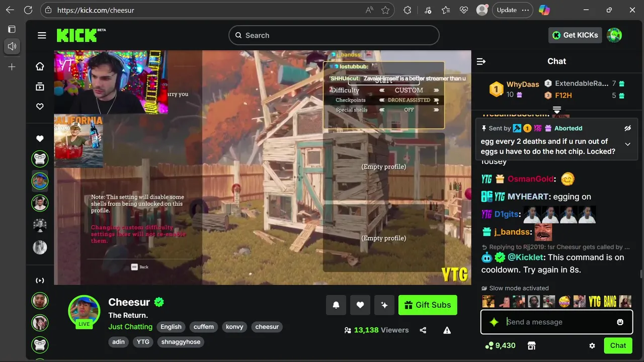The image size is (644, 362).
Task: Expand the pinned message chevron
Action: pyautogui.click(x=627, y=144)
